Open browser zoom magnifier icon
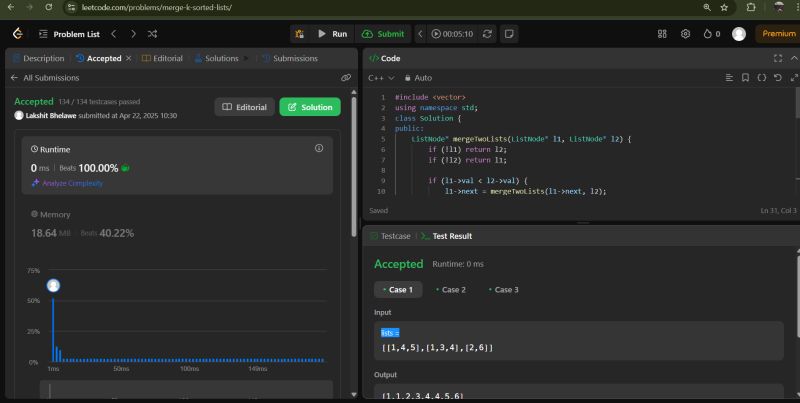The width and height of the screenshot is (800, 403). coord(707,7)
